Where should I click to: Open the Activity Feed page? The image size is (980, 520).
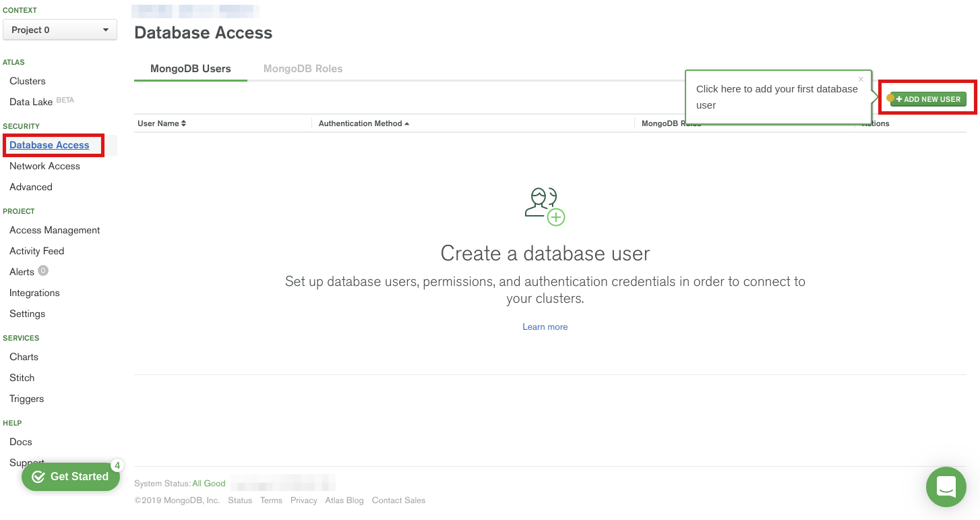click(x=36, y=251)
